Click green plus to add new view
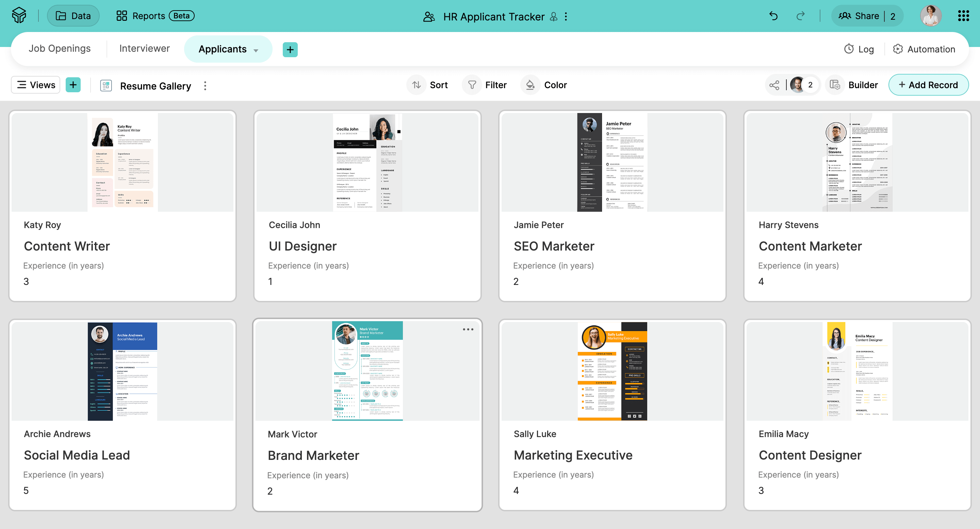The height and width of the screenshot is (529, 980). 73,85
